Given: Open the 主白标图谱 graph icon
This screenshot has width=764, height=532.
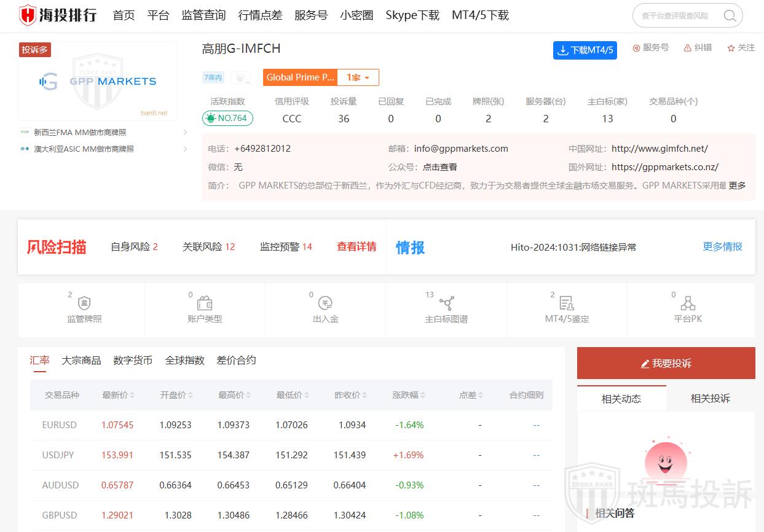Looking at the screenshot, I should tap(446, 303).
